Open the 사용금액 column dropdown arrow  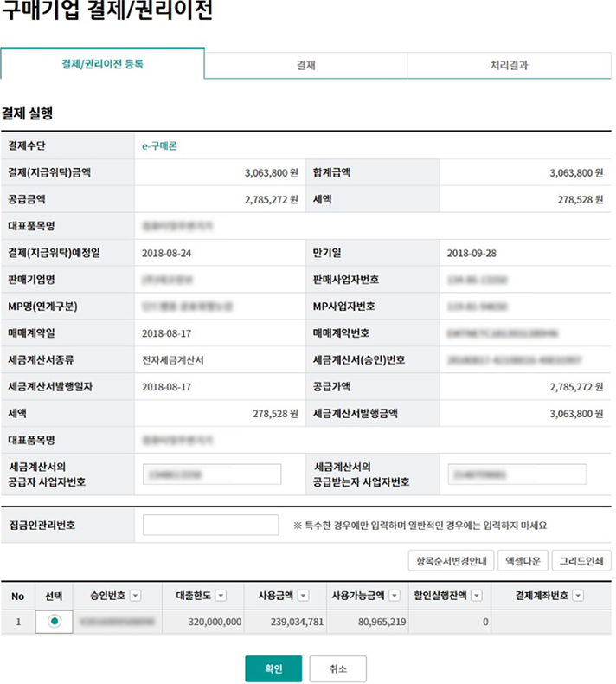304,596
